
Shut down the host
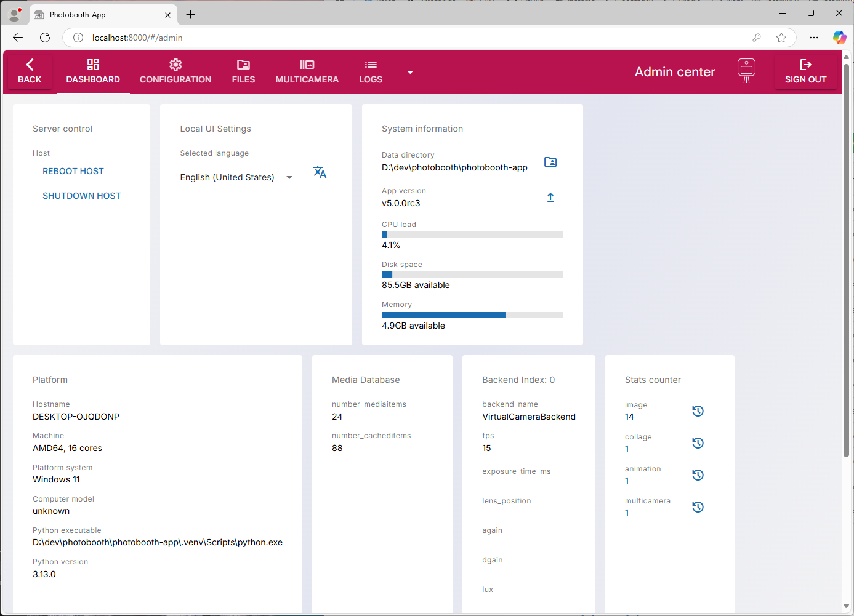81,196
